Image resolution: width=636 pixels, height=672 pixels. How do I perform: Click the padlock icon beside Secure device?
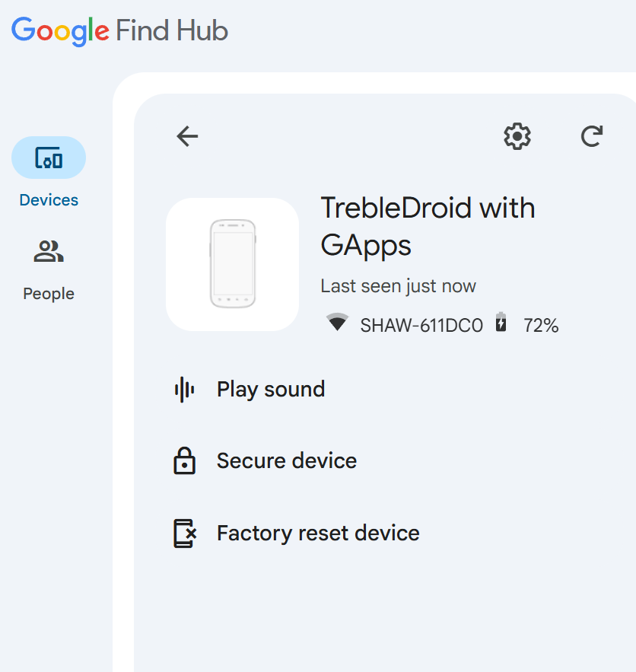coord(184,461)
